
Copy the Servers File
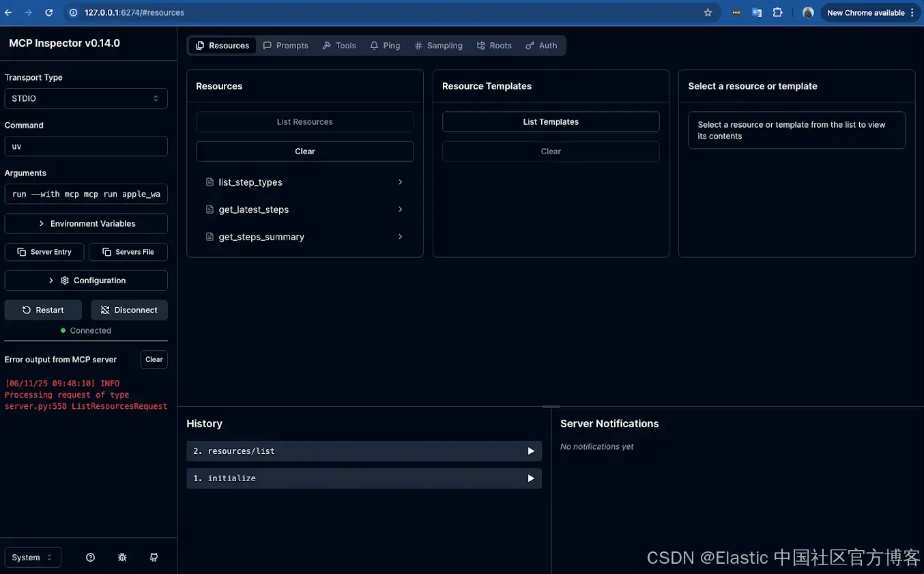point(128,252)
